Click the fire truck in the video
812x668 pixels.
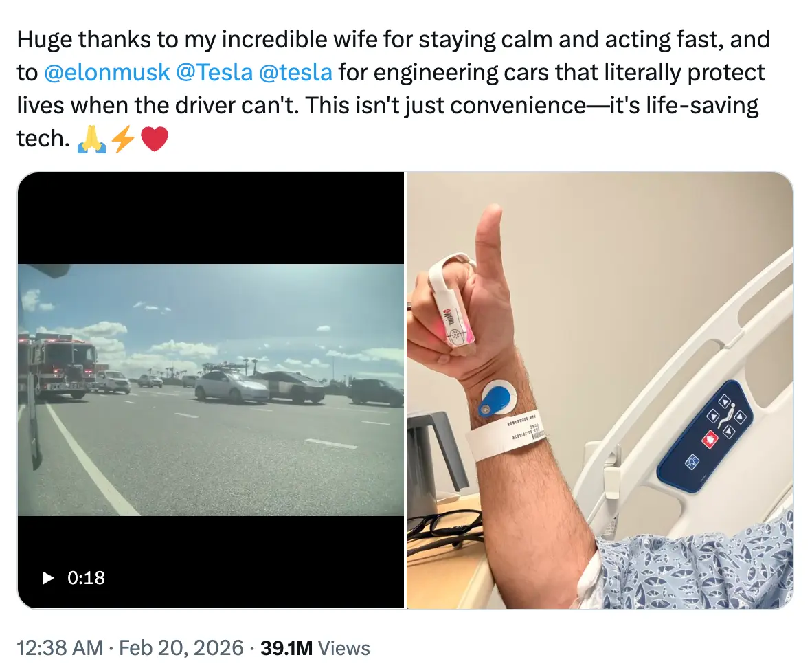[62, 364]
